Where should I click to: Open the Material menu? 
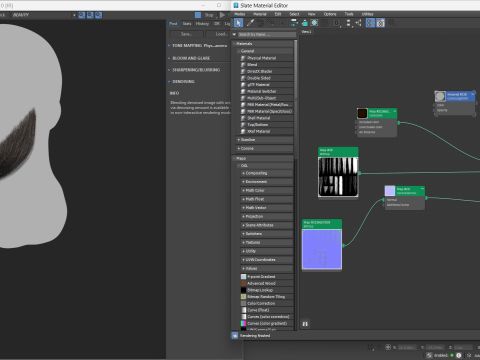[x=260, y=14]
